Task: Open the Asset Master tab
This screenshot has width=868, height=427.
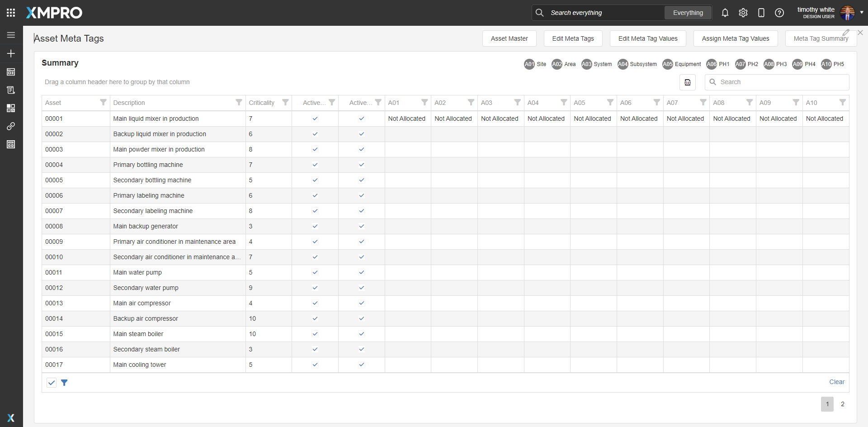Action: tap(509, 38)
